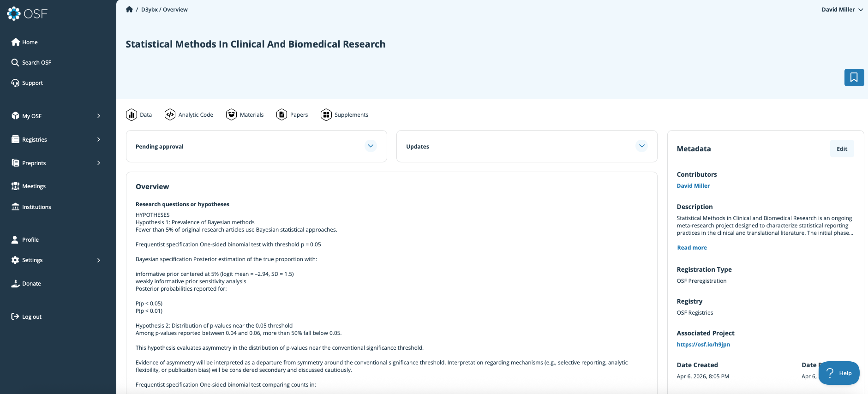
Task: Open the Analytic Code resource icon
Action: coord(170,115)
